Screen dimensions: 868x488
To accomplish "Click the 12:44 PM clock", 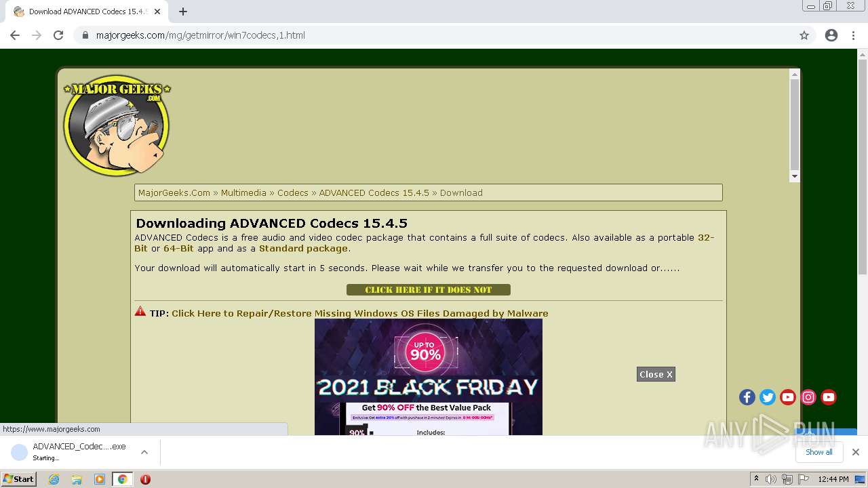I will pyautogui.click(x=833, y=479).
